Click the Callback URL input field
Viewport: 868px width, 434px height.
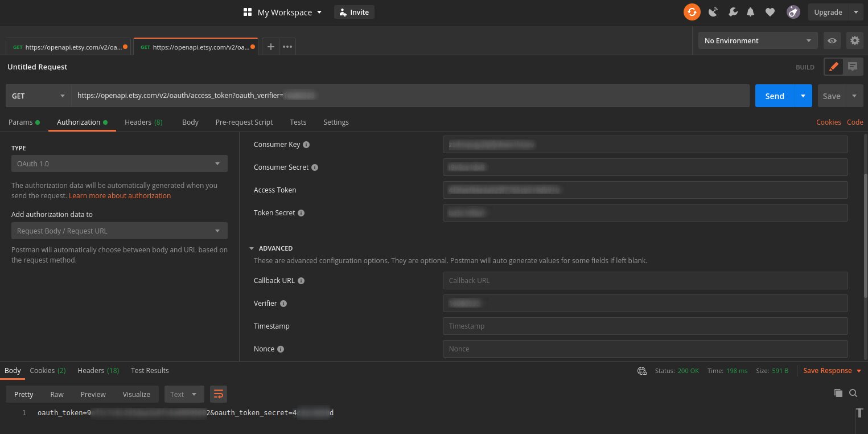pyautogui.click(x=645, y=281)
